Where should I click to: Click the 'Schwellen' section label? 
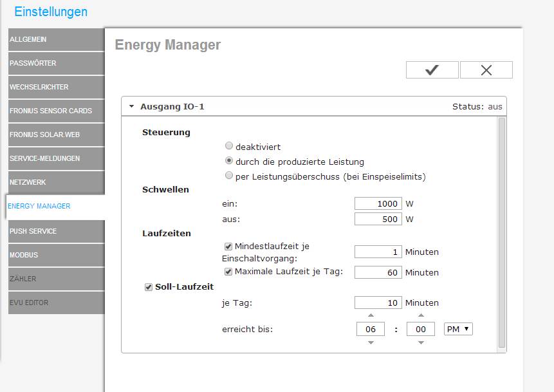[165, 189]
